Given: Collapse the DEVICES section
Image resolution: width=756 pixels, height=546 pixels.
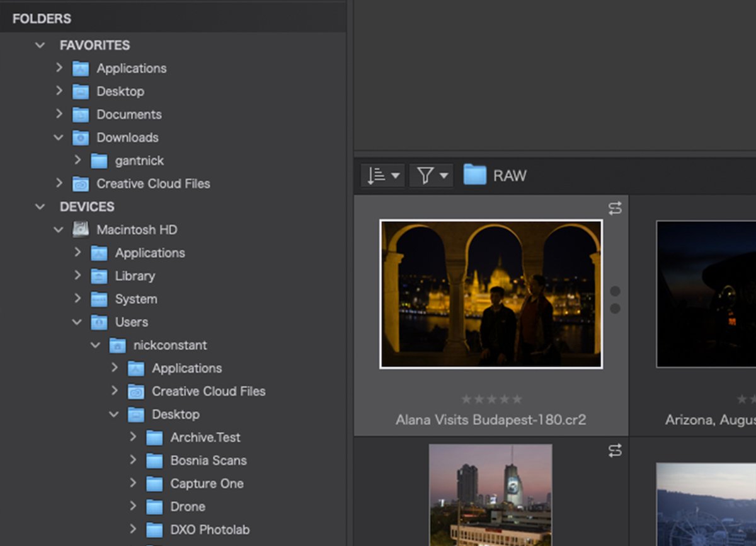Looking at the screenshot, I should click(40, 206).
